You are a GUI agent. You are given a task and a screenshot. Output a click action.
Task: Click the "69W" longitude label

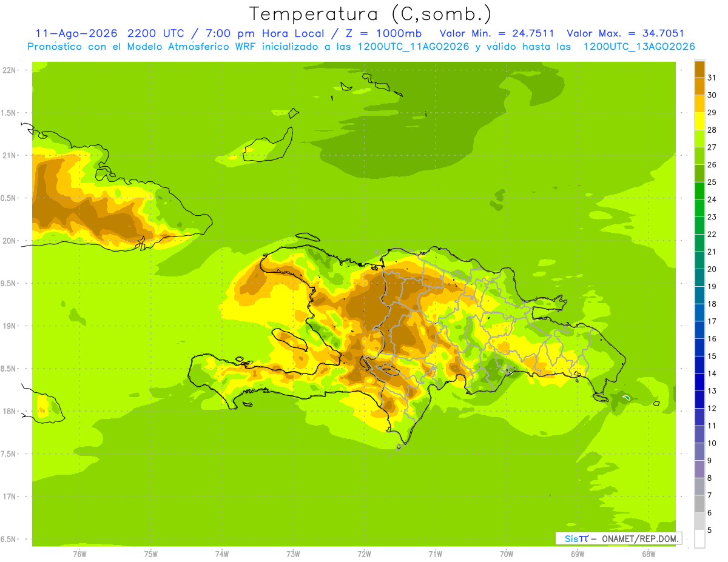[578, 554]
